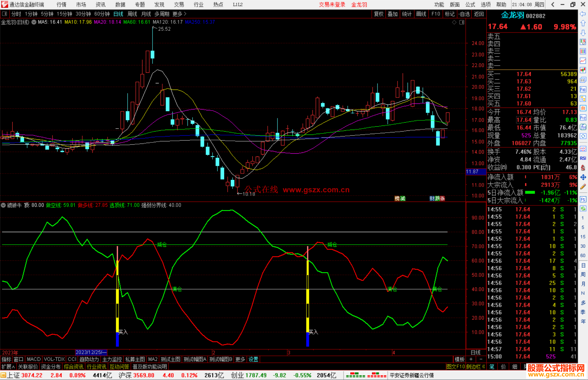Click the RSI indicator sidebar icon
The image size is (588, 380).
[583, 158]
